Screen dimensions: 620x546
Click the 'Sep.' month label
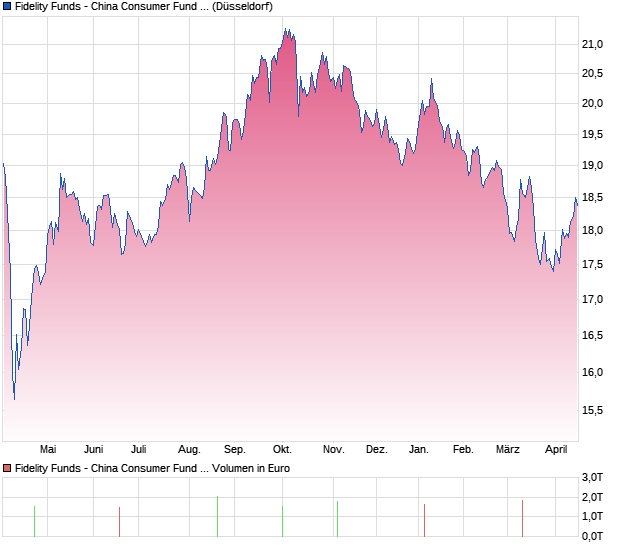click(235, 450)
